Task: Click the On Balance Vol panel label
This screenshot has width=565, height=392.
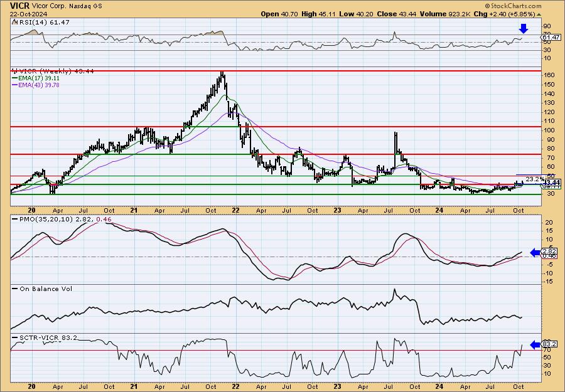Action: pos(42,289)
